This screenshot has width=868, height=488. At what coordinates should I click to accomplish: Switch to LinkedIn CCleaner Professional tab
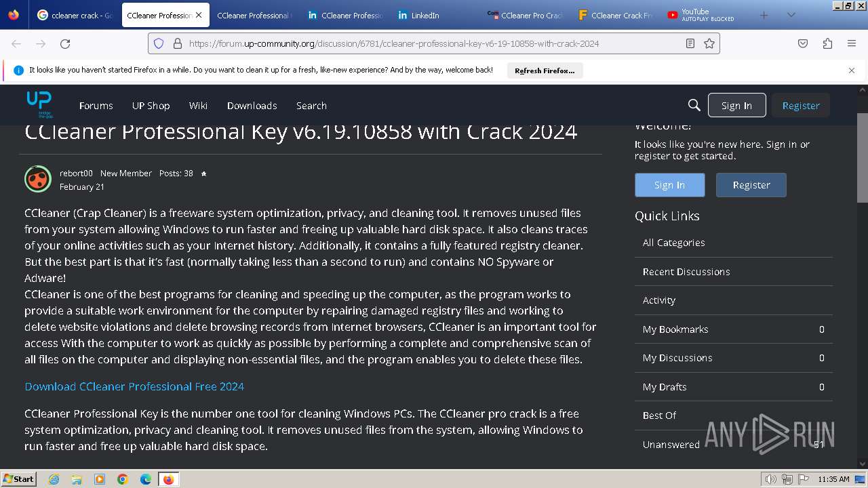click(344, 15)
